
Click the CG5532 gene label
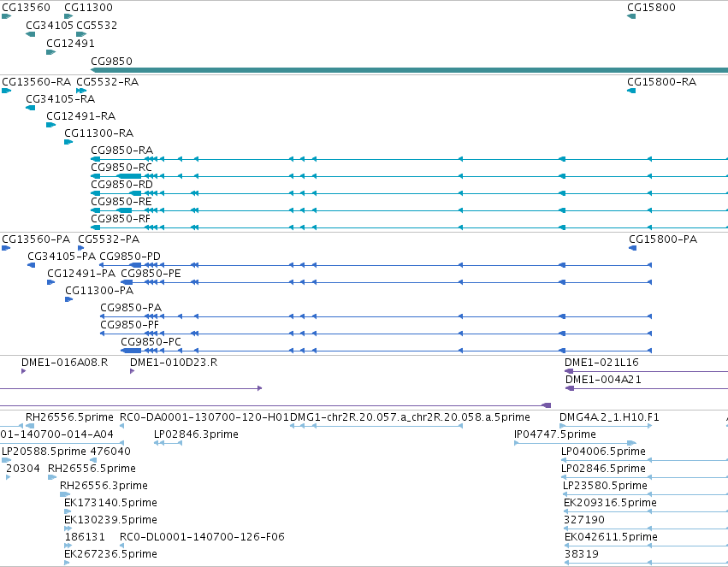(x=97, y=26)
